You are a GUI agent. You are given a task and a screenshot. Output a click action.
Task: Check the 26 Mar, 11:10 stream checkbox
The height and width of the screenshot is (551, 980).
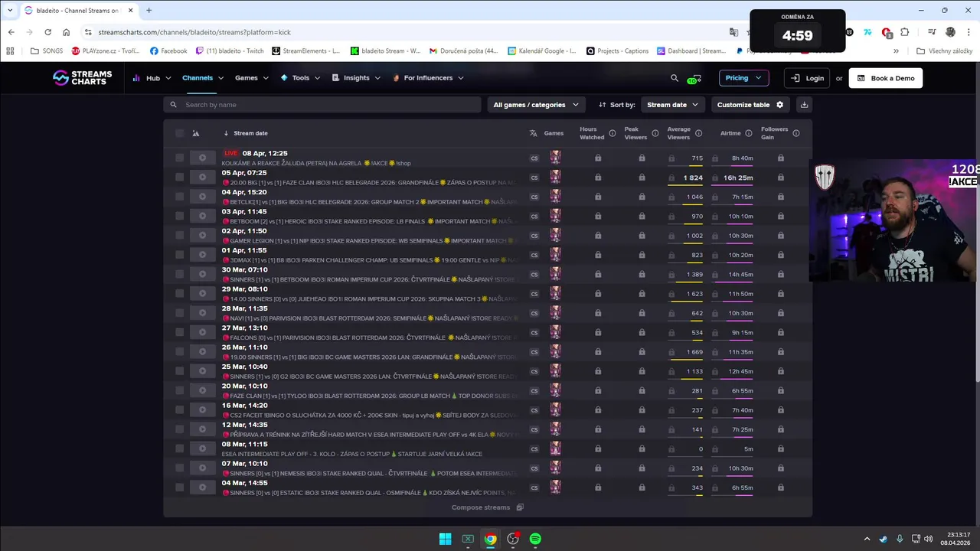point(179,352)
